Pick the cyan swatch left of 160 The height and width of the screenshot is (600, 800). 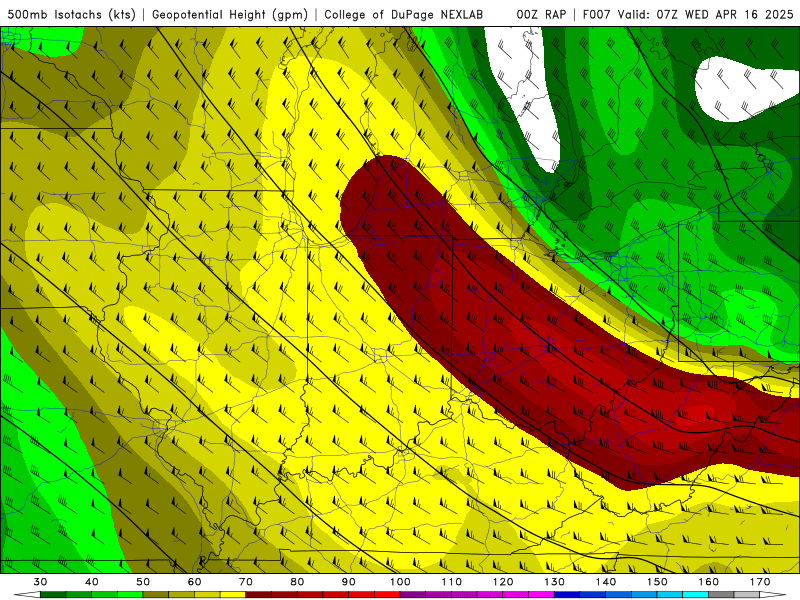[696, 595]
